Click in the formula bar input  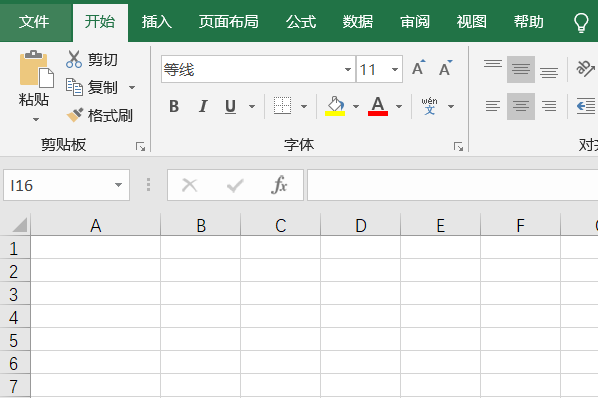coord(452,185)
